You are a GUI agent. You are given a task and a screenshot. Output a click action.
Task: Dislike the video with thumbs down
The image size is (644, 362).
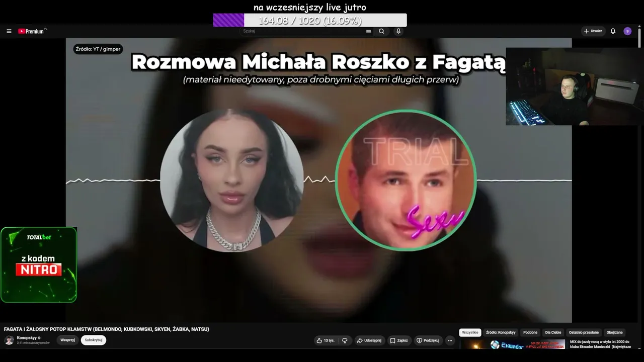click(x=345, y=340)
